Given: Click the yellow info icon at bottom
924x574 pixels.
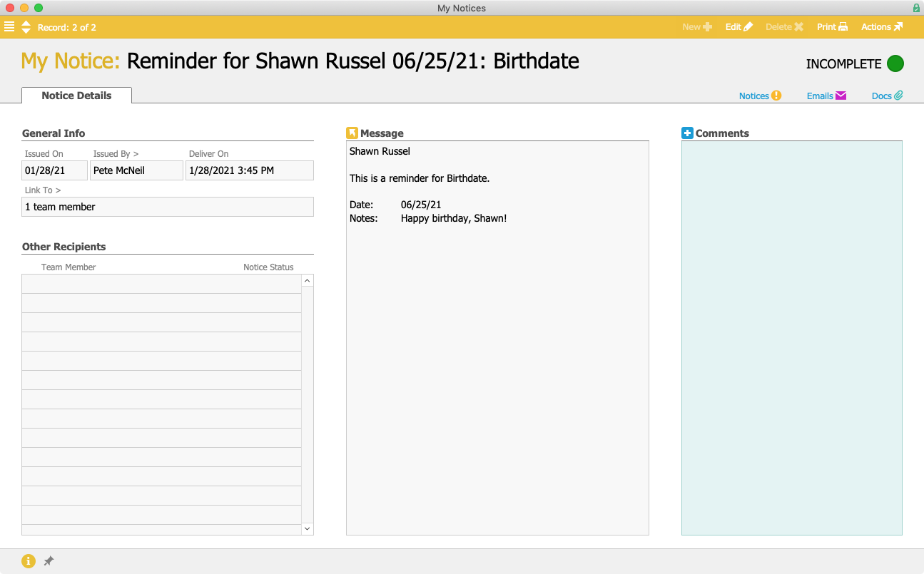Looking at the screenshot, I should 28,561.
